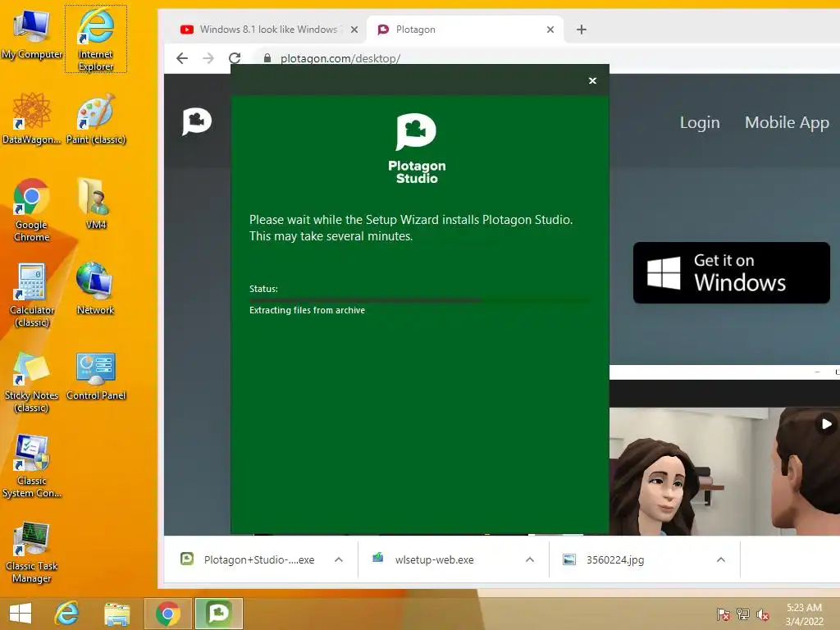Image resolution: width=840 pixels, height=630 pixels.
Task: Open the Mobile App link
Action: click(x=787, y=122)
